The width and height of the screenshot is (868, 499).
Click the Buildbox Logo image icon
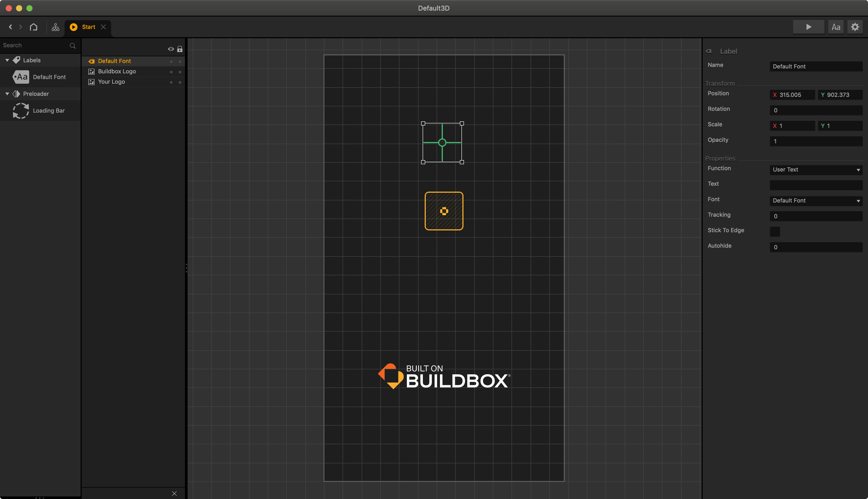click(x=91, y=72)
